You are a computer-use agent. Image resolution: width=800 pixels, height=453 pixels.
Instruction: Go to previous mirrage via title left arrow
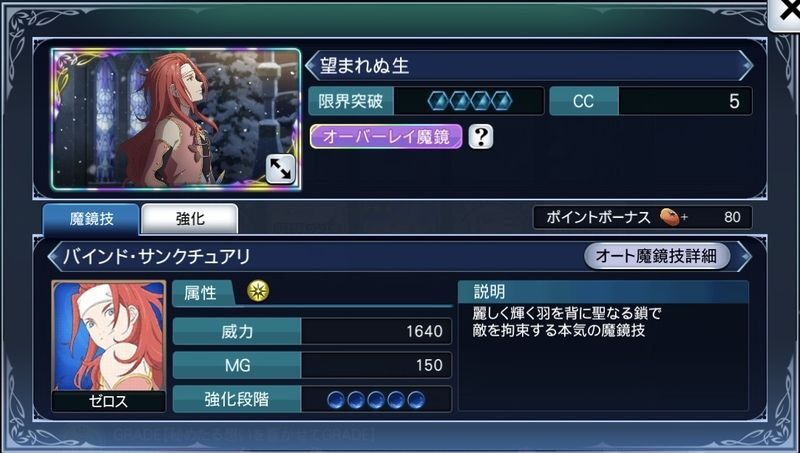pos(311,65)
